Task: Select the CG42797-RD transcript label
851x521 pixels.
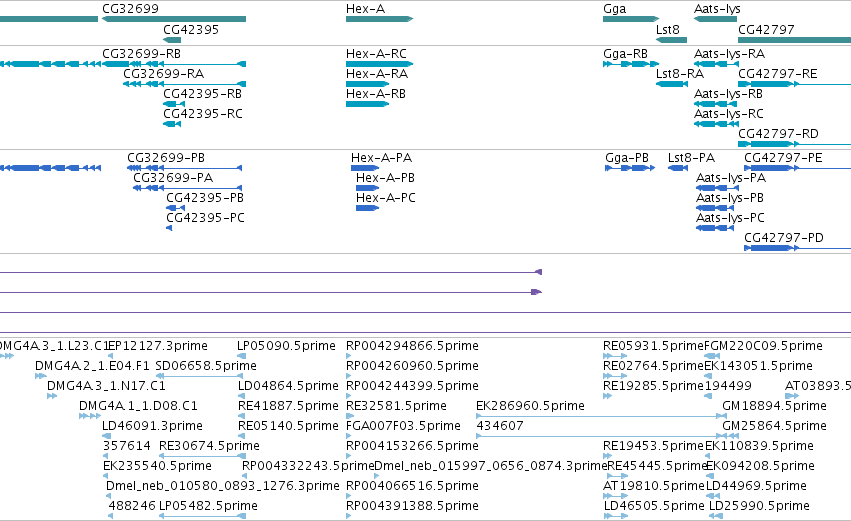Action: pos(778,134)
